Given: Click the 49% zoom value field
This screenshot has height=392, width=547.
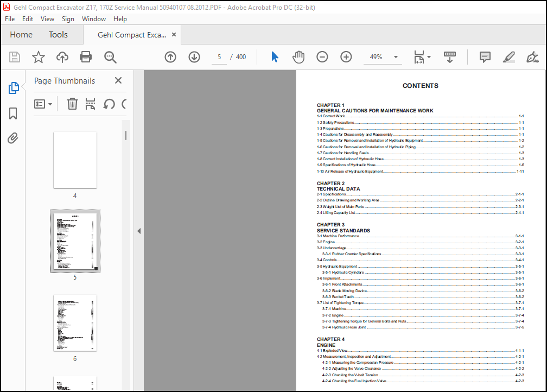Looking at the screenshot, I should 376,57.
